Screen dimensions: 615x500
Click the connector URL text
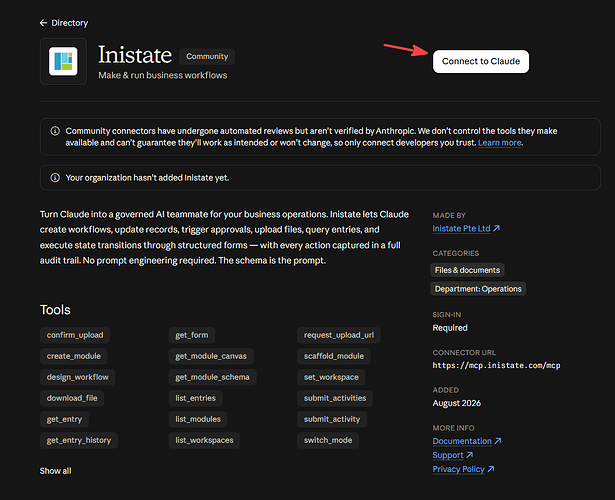pos(496,365)
